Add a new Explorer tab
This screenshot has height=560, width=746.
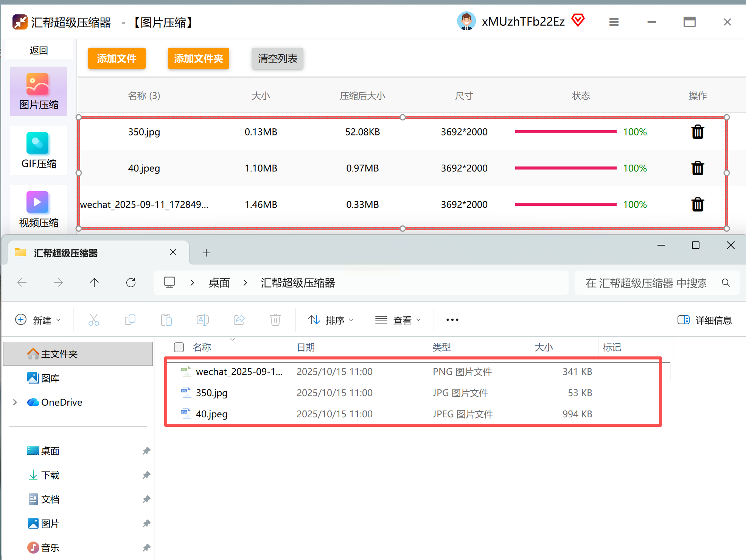pos(206,253)
